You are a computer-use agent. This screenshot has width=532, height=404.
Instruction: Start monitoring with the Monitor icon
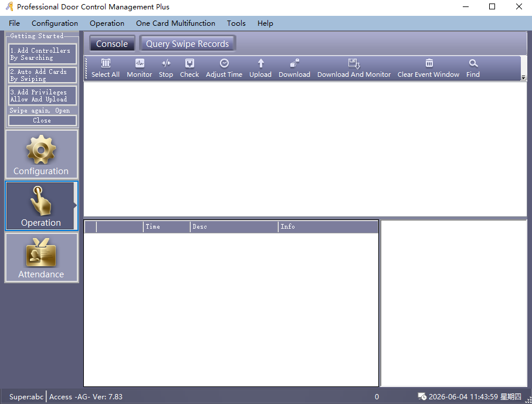[x=140, y=63]
